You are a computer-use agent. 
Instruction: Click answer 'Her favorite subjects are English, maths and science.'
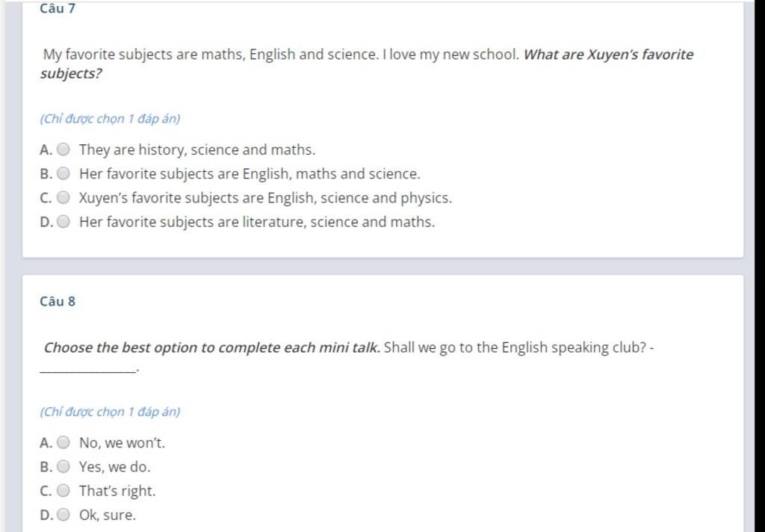pyautogui.click(x=250, y=173)
